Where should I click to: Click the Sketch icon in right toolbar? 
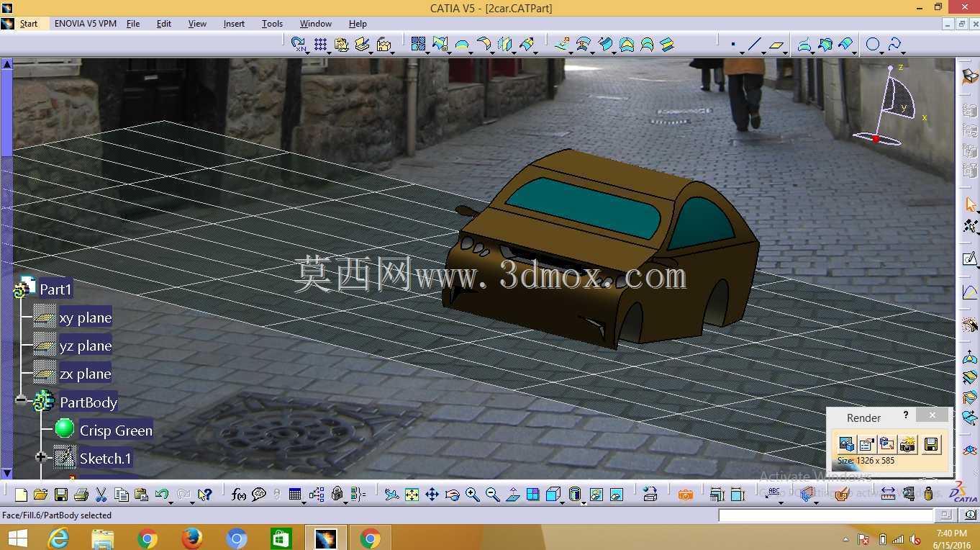pos(971,259)
